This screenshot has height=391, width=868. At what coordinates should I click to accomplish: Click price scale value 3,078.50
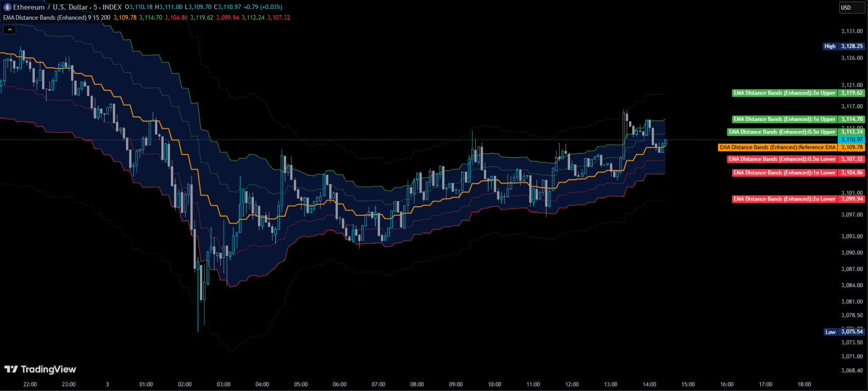pos(852,315)
